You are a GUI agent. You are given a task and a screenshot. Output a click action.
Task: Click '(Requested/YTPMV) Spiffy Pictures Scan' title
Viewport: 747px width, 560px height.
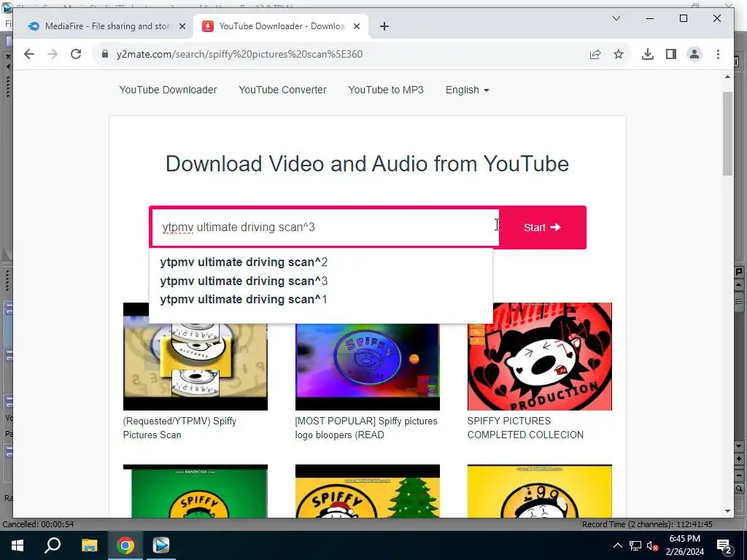click(x=179, y=427)
